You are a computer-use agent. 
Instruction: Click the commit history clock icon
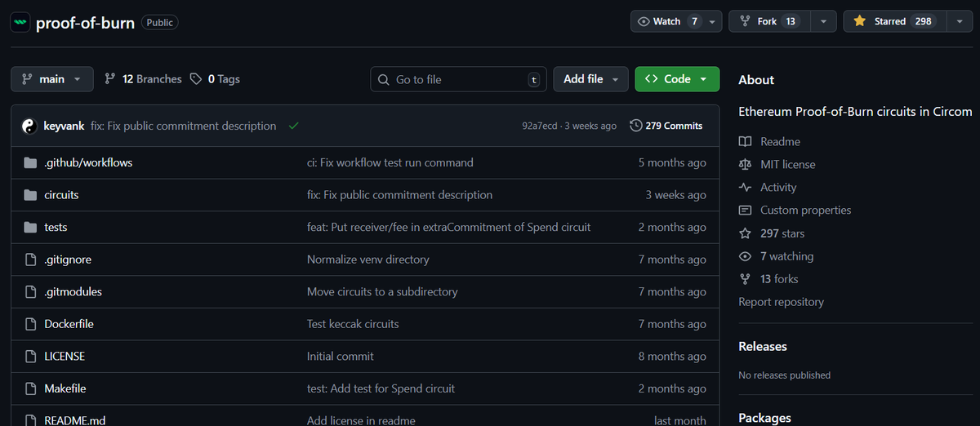click(636, 126)
